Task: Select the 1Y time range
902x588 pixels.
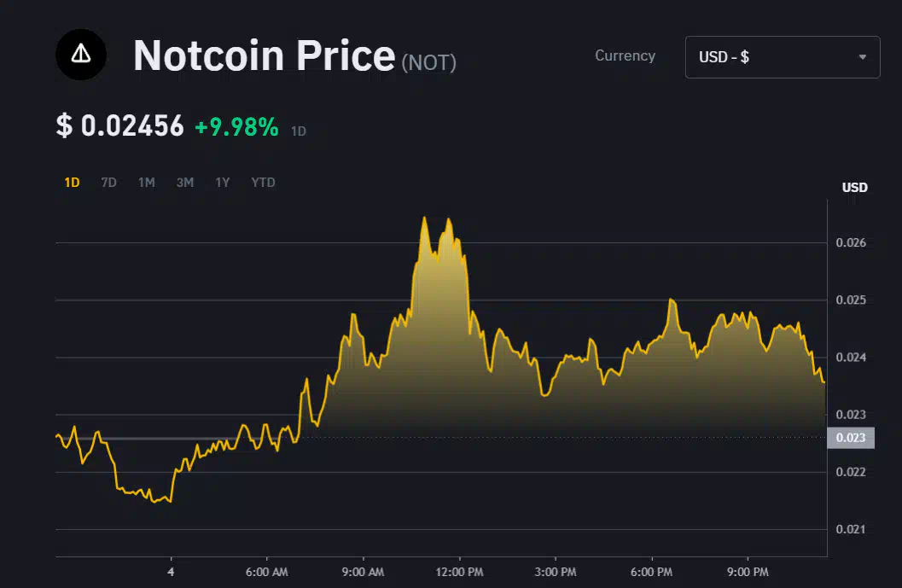Action: (222, 182)
